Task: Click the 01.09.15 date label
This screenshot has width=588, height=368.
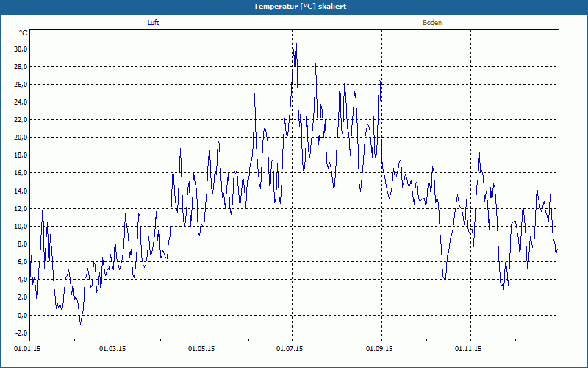Action: (379, 349)
